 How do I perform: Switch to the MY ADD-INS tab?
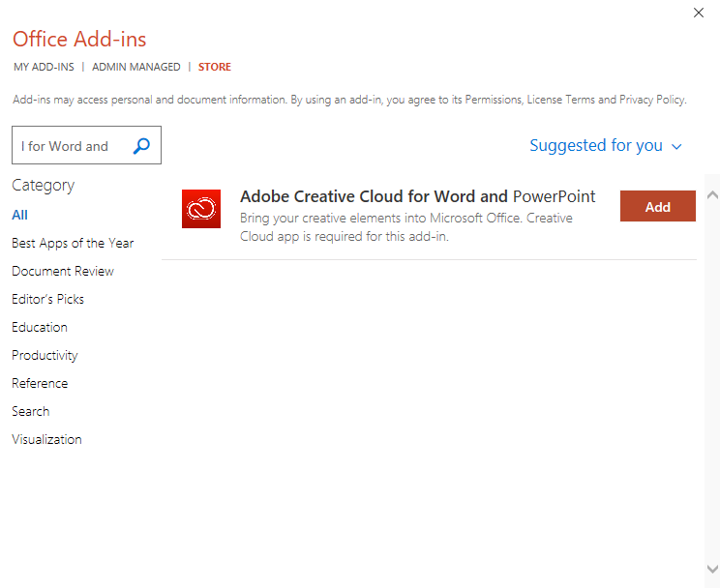[x=44, y=67]
